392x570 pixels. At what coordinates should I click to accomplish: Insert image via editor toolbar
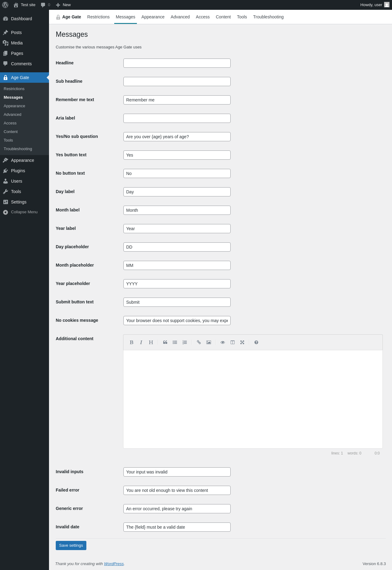click(209, 342)
